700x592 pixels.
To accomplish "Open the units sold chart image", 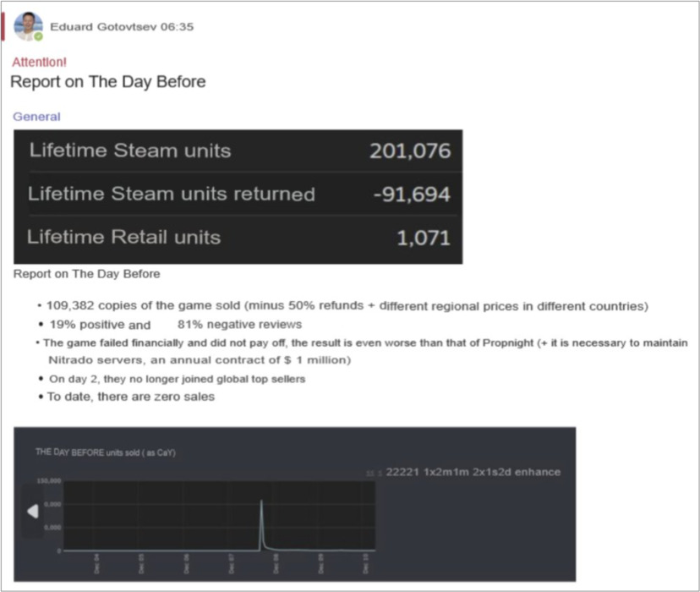I will click(295, 505).
